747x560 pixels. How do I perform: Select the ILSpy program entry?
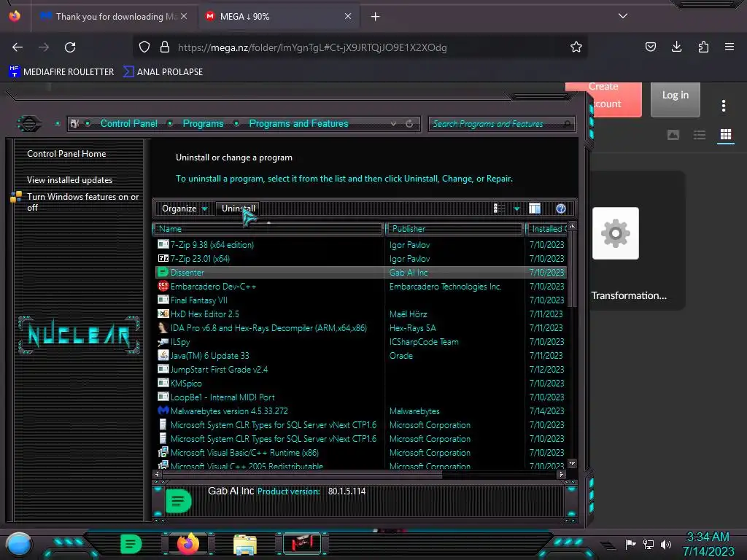click(x=361, y=341)
